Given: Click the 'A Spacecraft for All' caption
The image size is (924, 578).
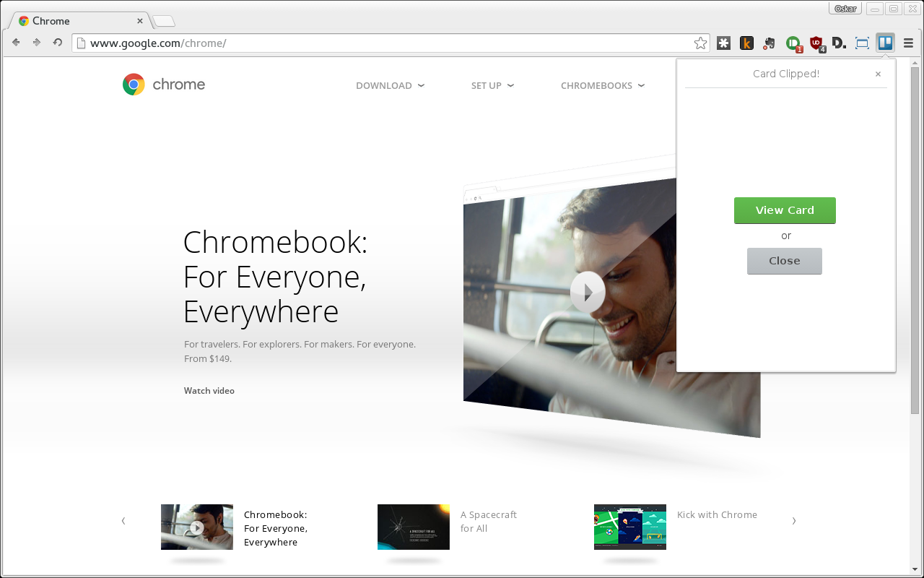Looking at the screenshot, I should tap(489, 522).
